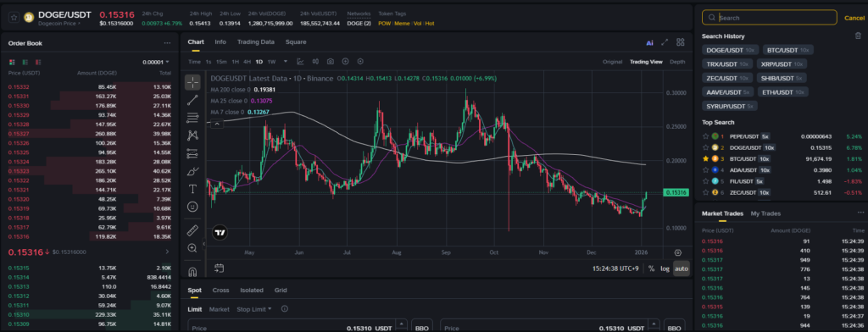This screenshot has height=332, width=868.
Task: Switch chart to Original view
Action: [612, 62]
